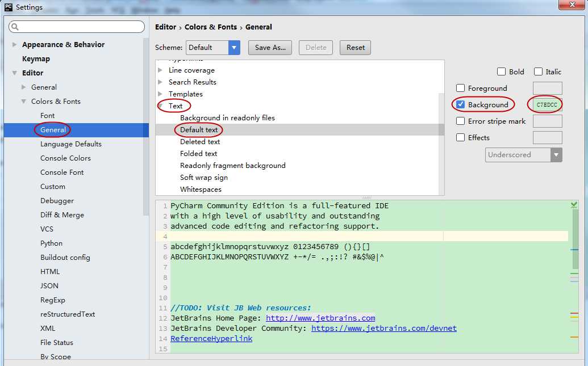Viewport: 588px width, 366px height.
Task: Collapse the Editor section arrow
Action: pos(14,73)
